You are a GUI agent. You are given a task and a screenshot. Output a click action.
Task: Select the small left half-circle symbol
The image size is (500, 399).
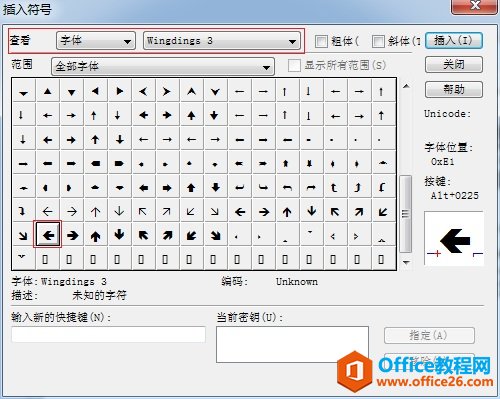click(x=46, y=187)
